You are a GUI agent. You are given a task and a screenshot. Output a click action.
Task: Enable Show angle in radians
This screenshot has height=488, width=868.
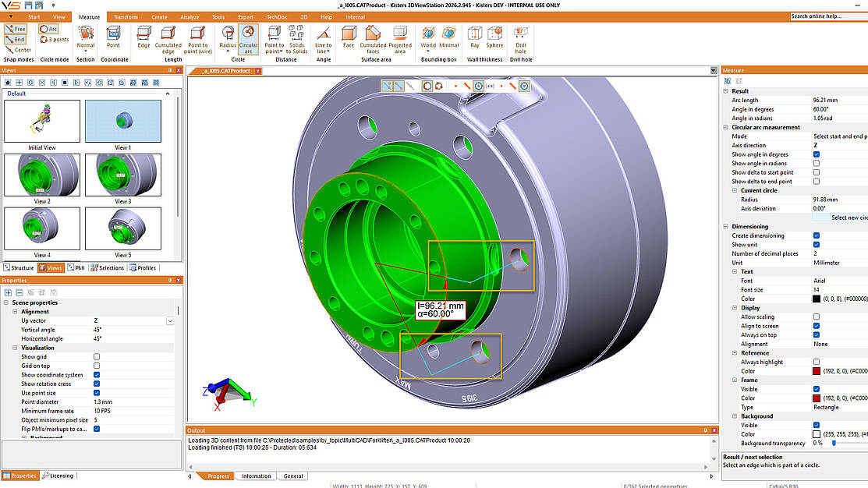click(x=817, y=163)
